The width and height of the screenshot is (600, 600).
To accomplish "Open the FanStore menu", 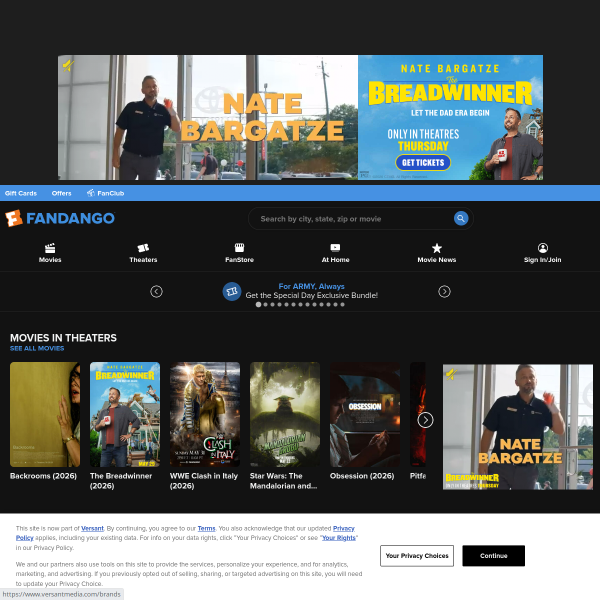I will 240,253.
